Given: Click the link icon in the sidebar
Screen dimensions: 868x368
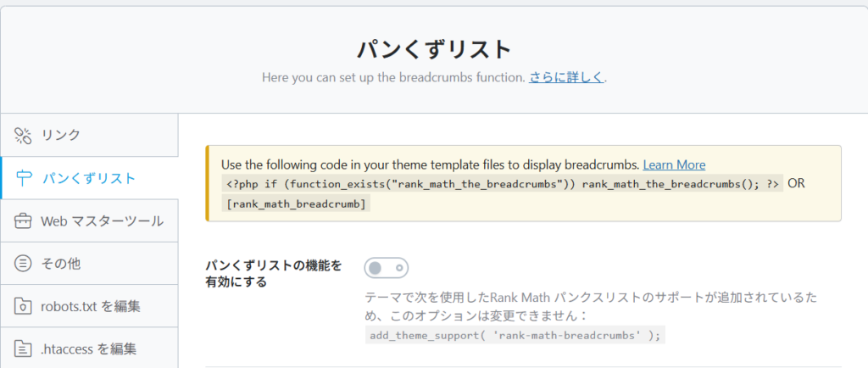Looking at the screenshot, I should [x=23, y=135].
